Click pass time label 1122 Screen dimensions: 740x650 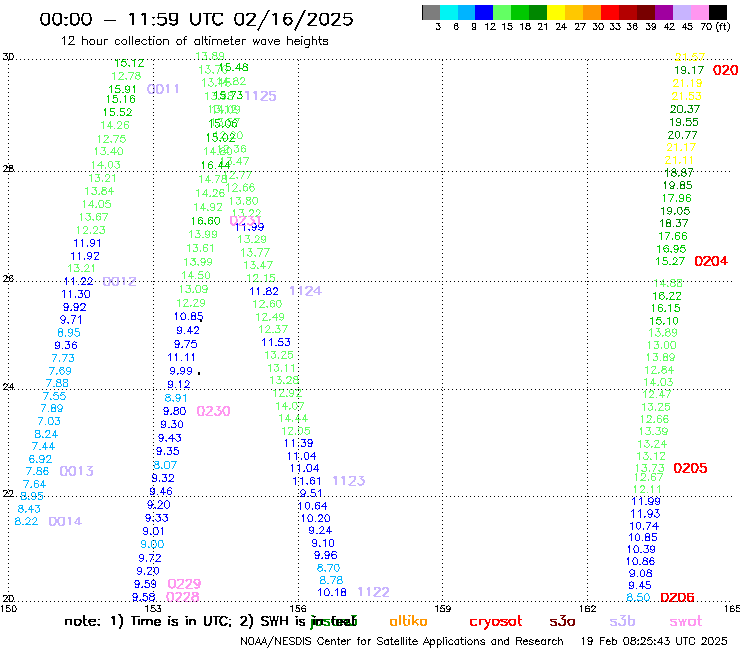(x=373, y=592)
